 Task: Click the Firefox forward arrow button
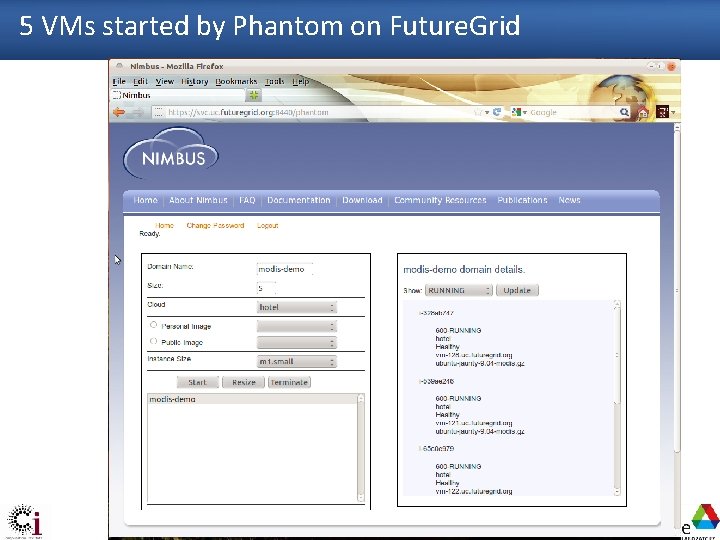click(x=137, y=112)
